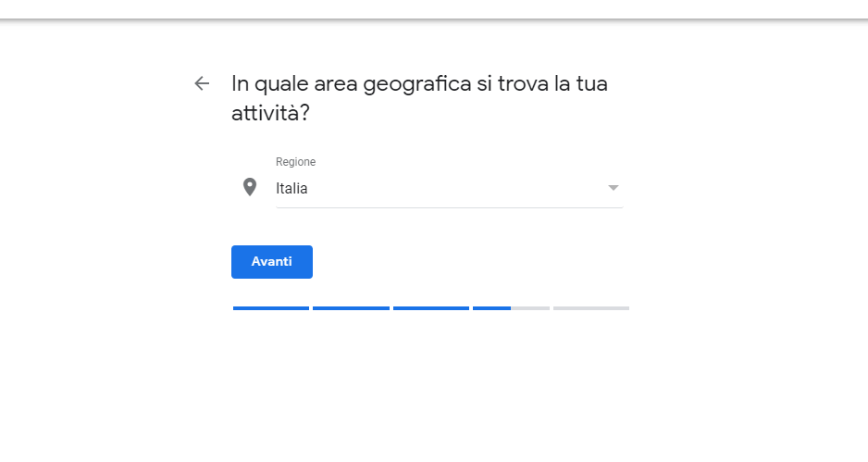Click the word "attività?" in the heading
Image resolution: width=868 pixels, height=462 pixels.
270,114
